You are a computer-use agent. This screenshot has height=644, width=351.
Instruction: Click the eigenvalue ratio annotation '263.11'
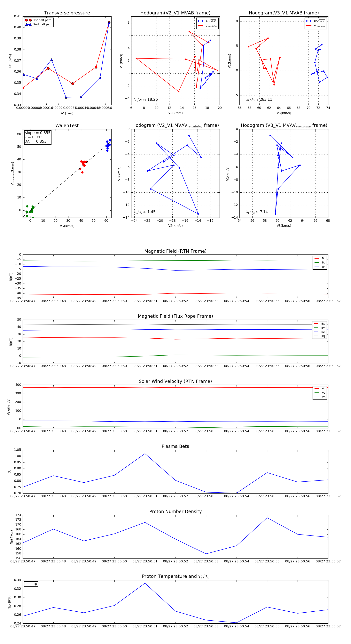click(259, 100)
